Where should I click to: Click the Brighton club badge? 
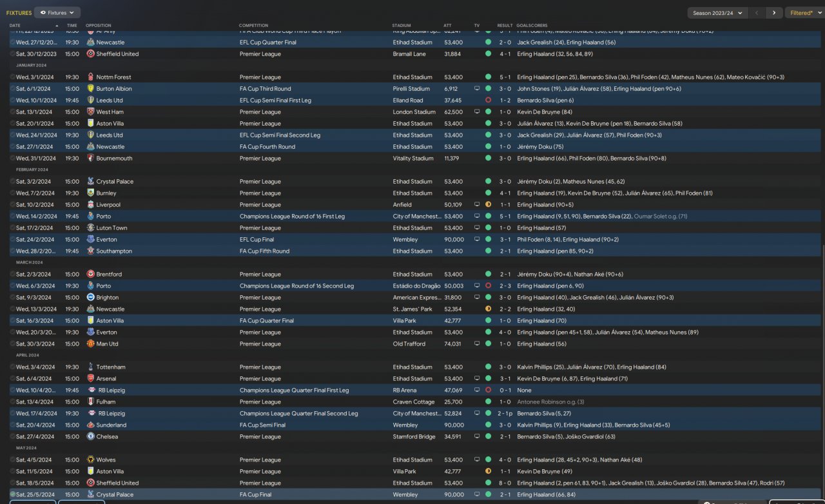[x=90, y=298]
